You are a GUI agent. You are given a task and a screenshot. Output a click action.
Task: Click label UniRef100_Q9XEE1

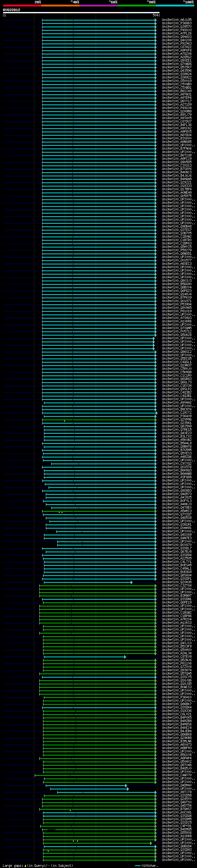[x=177, y=60]
